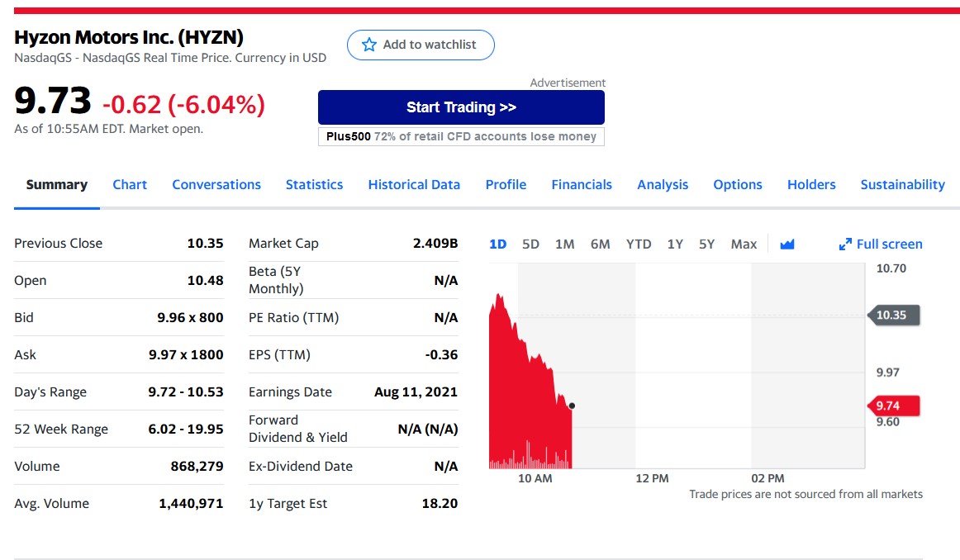Open the Options tab
This screenshot has width=960, height=560.
click(x=738, y=184)
